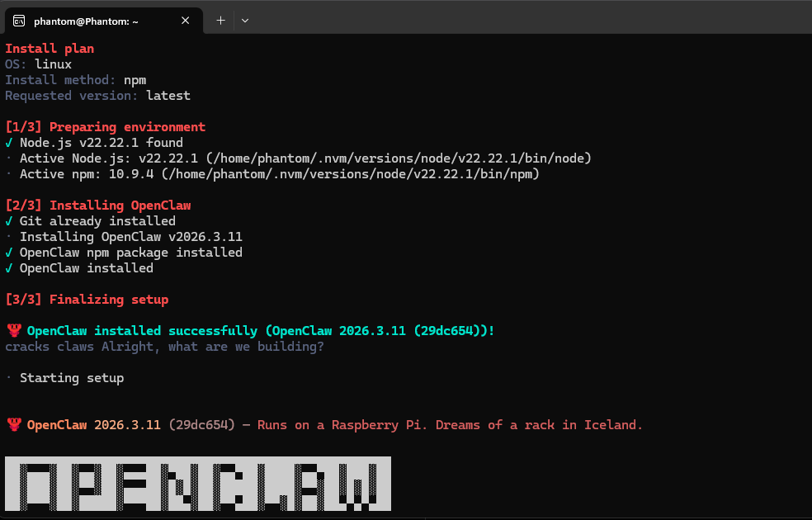The height and width of the screenshot is (520, 812).
Task: Close the phantom@Phantom terminal tab
Action: coord(186,21)
